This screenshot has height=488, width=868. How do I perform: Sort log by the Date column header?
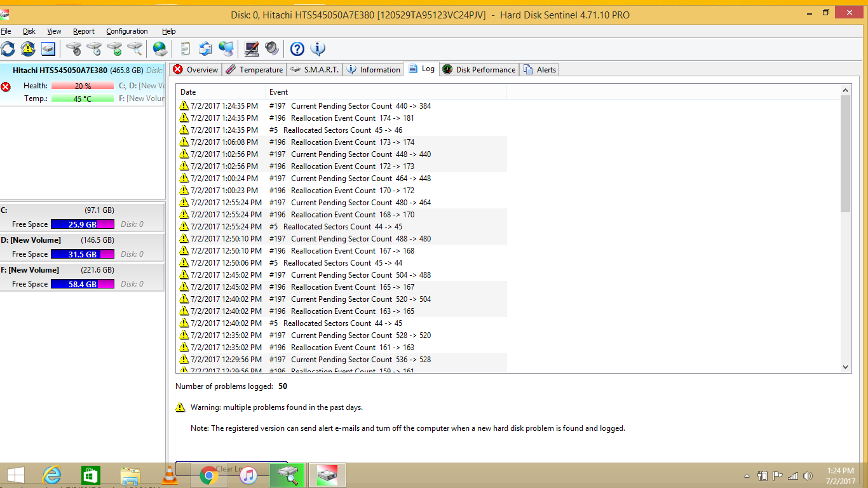tap(220, 92)
